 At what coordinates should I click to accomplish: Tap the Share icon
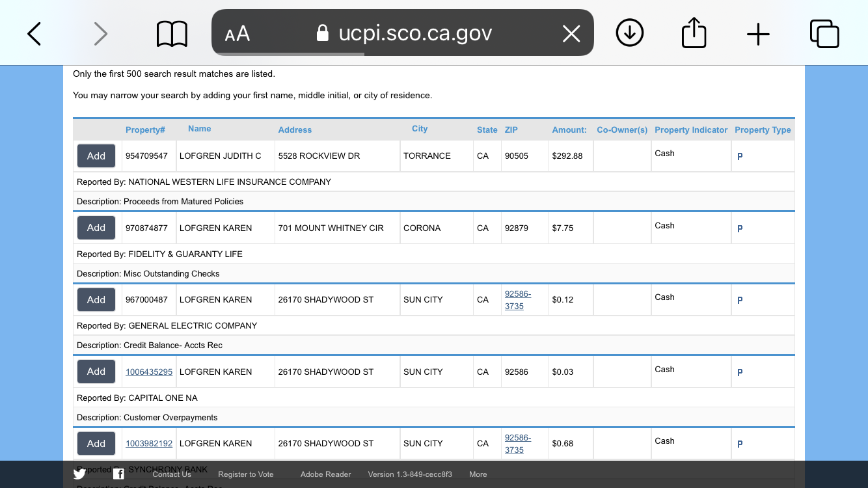click(x=694, y=33)
